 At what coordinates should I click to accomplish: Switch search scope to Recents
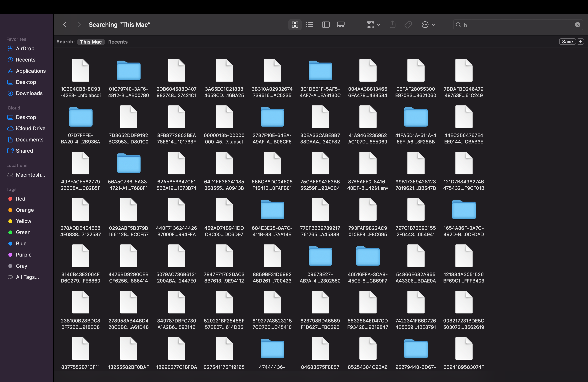pos(118,42)
